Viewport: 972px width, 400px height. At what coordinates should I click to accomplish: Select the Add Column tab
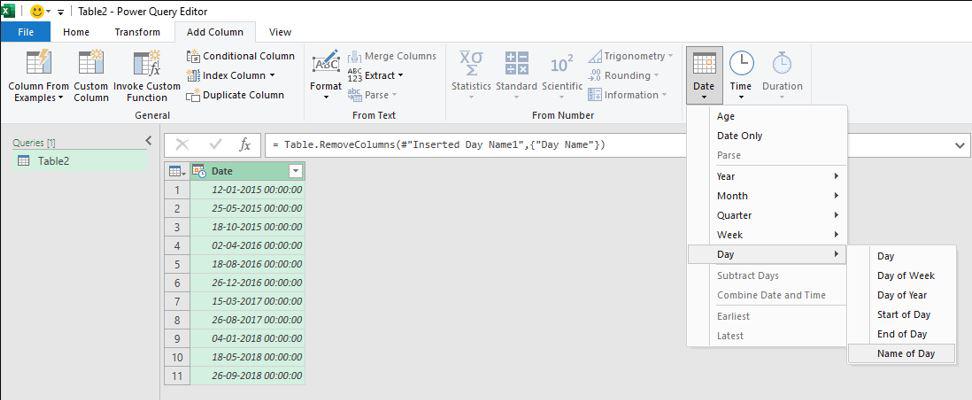tap(216, 32)
